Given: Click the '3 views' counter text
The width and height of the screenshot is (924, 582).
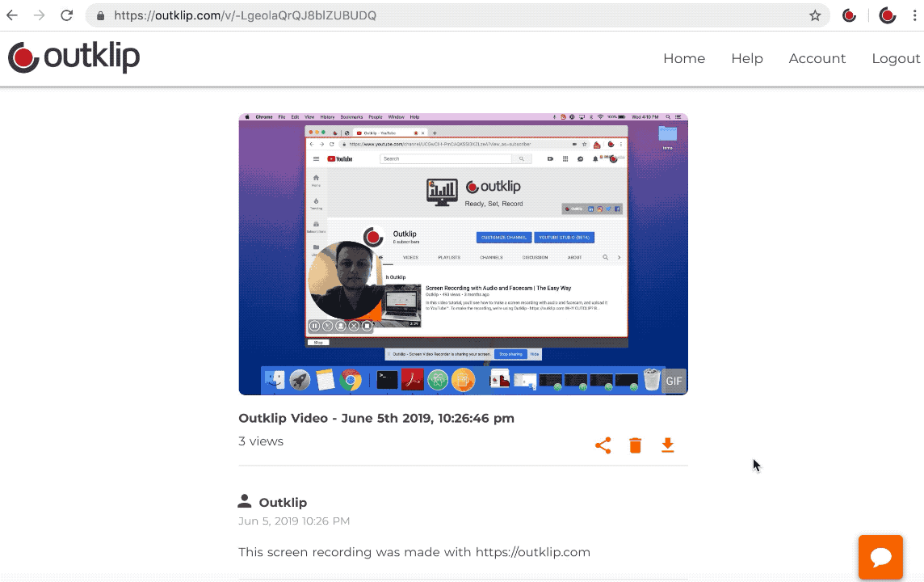Looking at the screenshot, I should [261, 441].
